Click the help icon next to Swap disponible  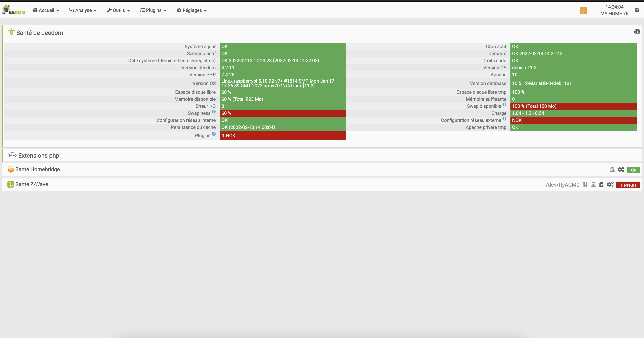(504, 105)
